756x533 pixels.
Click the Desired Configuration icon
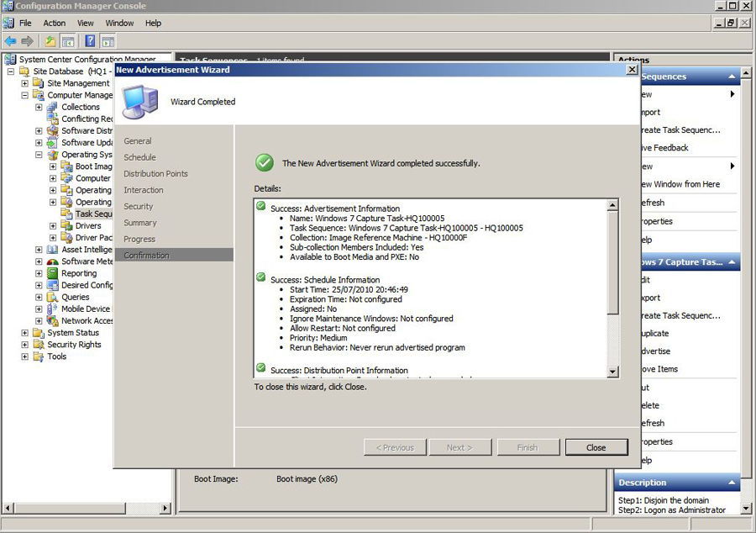click(x=52, y=285)
